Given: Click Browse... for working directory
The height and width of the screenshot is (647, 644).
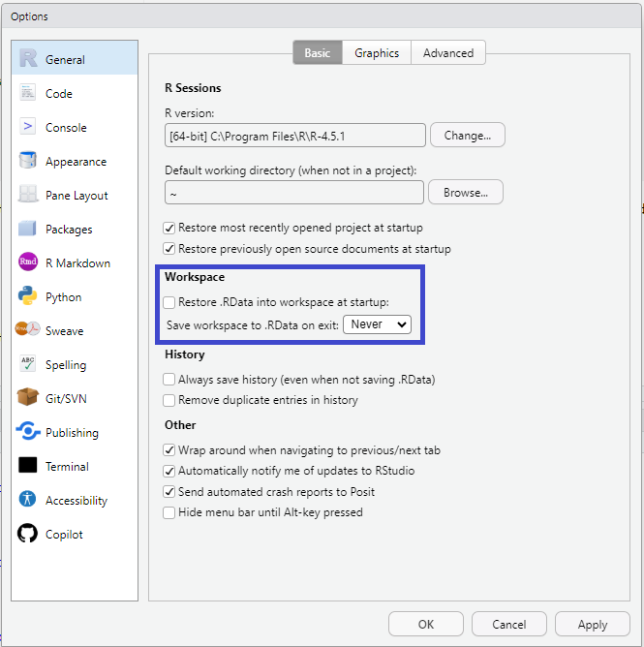Looking at the screenshot, I should point(466,192).
